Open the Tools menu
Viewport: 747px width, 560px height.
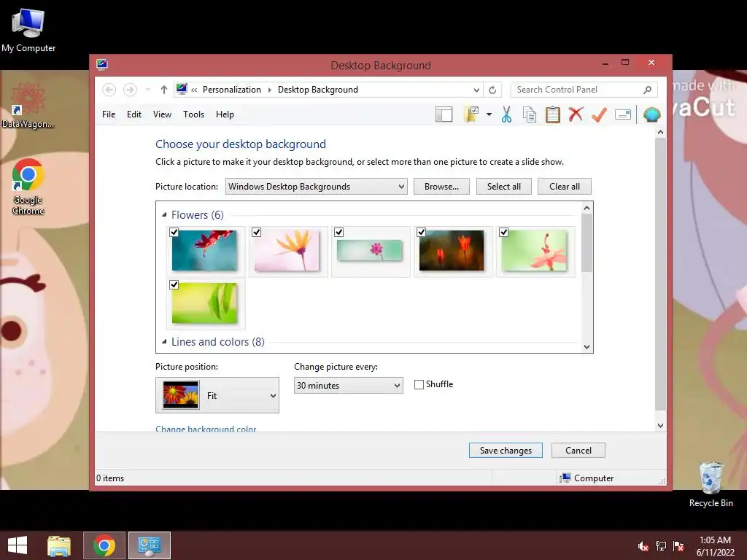(x=193, y=114)
